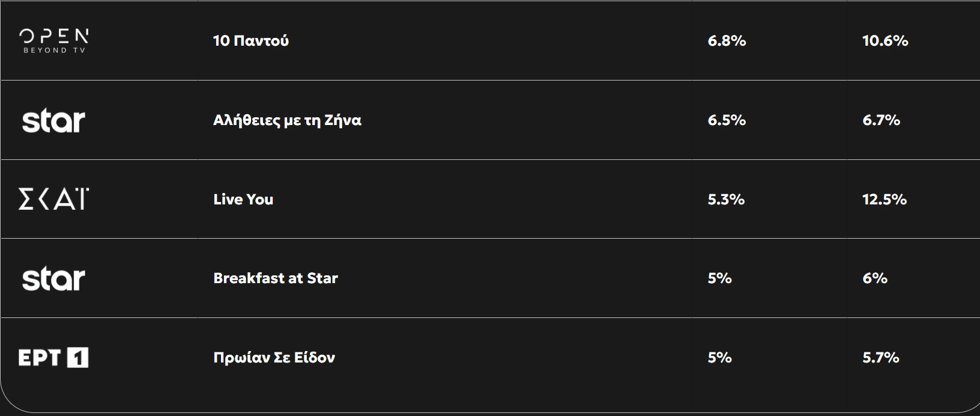Image resolution: width=980 pixels, height=416 pixels.
Task: Click the 5.3% rating for Live You
Action: (726, 200)
